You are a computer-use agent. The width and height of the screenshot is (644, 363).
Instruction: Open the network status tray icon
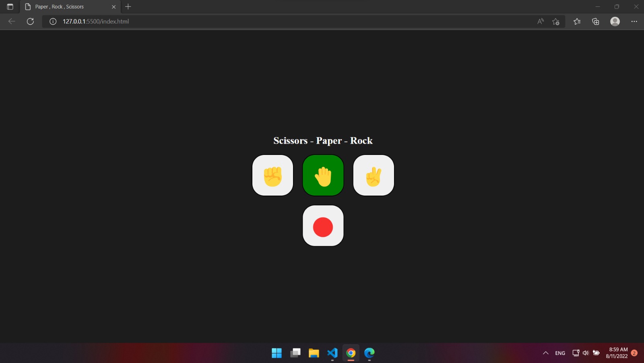(576, 353)
